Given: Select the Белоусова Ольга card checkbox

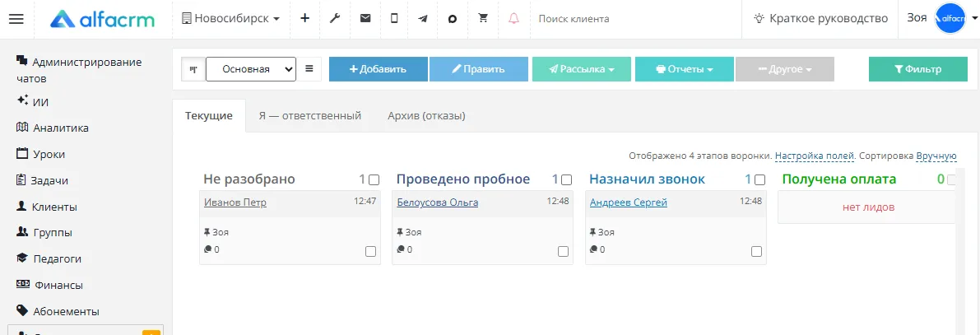Looking at the screenshot, I should pyautogui.click(x=563, y=251).
